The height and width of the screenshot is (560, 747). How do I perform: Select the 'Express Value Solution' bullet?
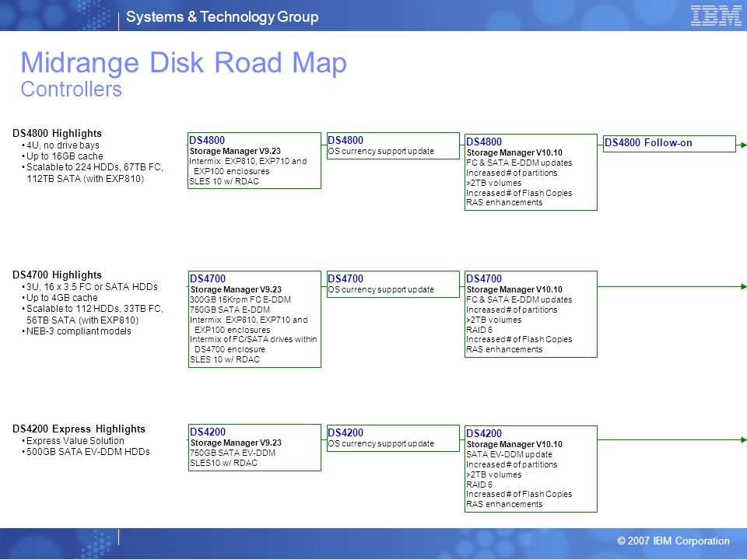tap(75, 440)
